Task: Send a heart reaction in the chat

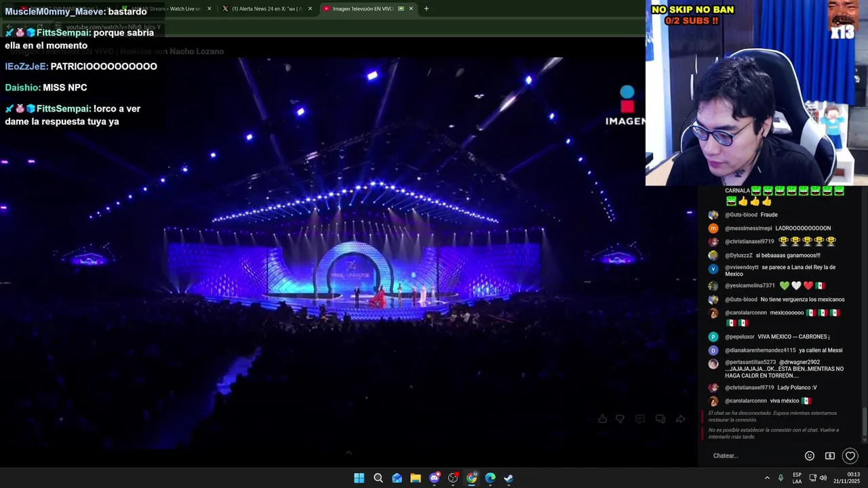Action: pos(850,456)
